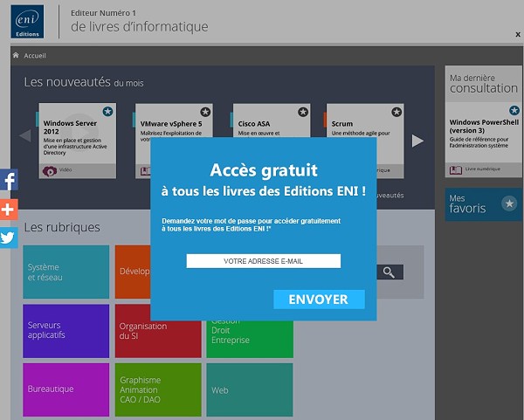Open the Développement orange category tile
Image resolution: width=524 pixels, height=420 pixels.
pyautogui.click(x=133, y=272)
